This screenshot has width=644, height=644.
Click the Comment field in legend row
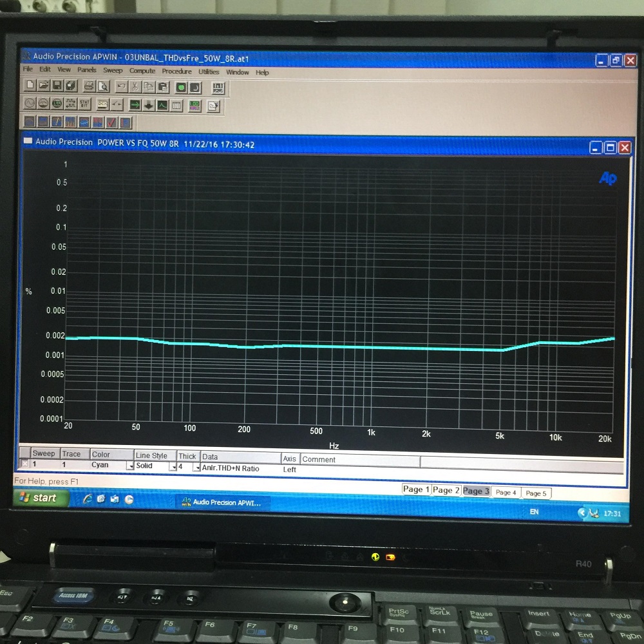360,470
